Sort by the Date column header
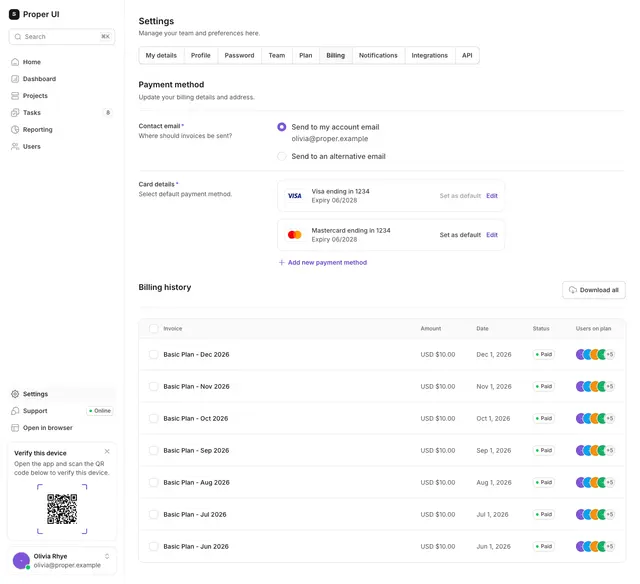 [482, 329]
